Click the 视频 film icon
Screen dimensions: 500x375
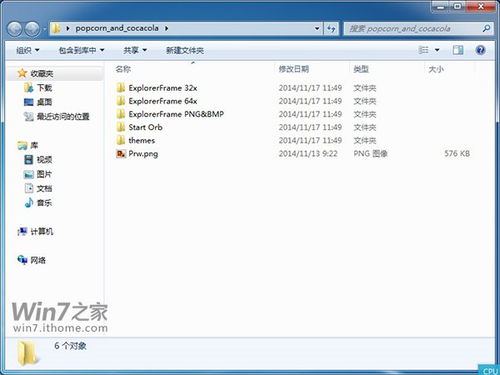[29, 160]
